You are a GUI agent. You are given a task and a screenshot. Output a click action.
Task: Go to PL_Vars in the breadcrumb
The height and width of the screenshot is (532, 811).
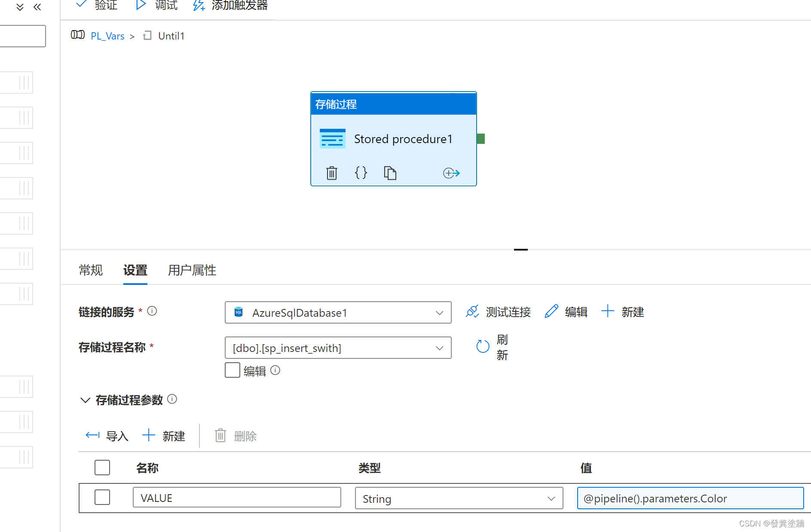pyautogui.click(x=107, y=36)
